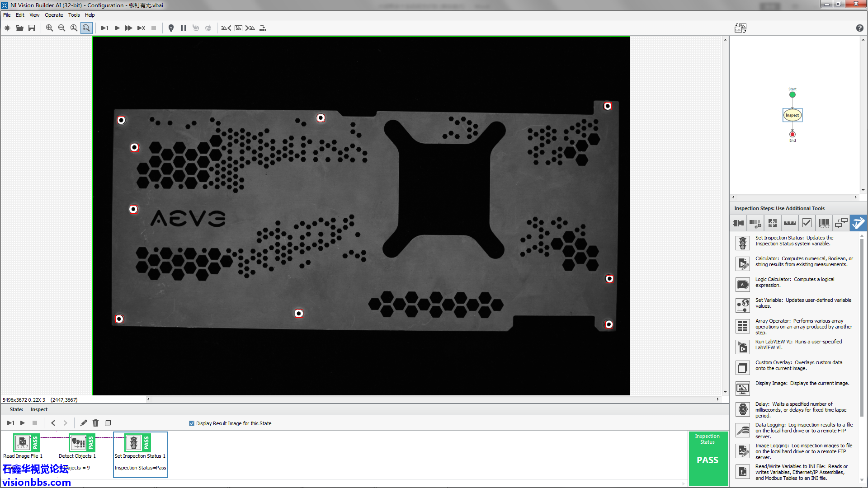Select image icon in main toolbar
This screenshot has width=868, height=488.
coord(238,28)
